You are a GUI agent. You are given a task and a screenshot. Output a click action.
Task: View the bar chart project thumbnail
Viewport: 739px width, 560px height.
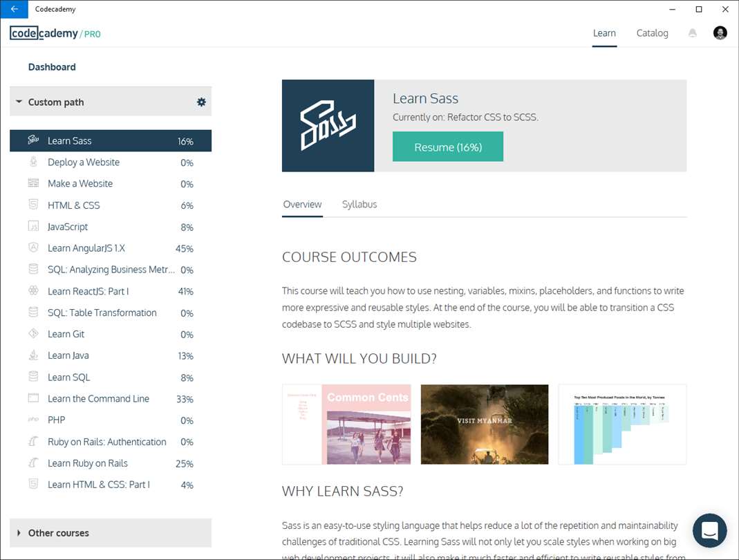click(x=622, y=424)
